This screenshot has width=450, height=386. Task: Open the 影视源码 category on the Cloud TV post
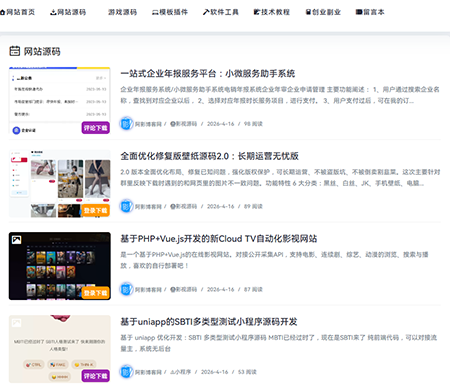[x=184, y=289]
